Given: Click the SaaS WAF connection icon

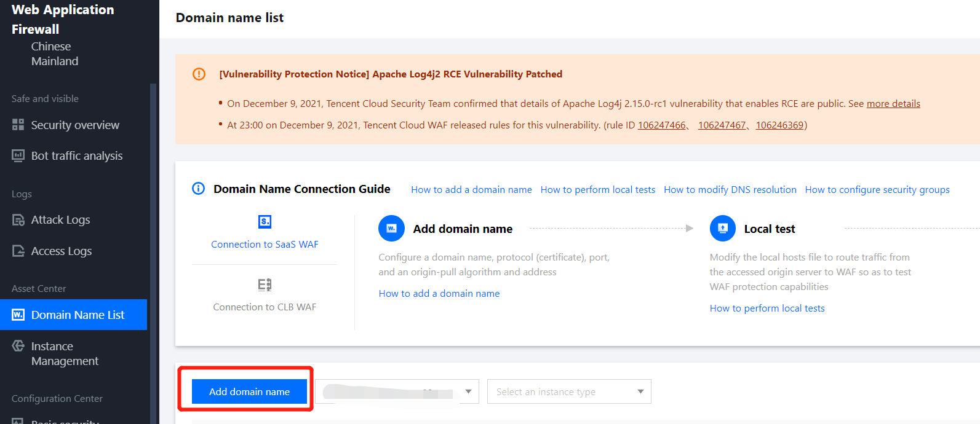Looking at the screenshot, I should coord(265,221).
